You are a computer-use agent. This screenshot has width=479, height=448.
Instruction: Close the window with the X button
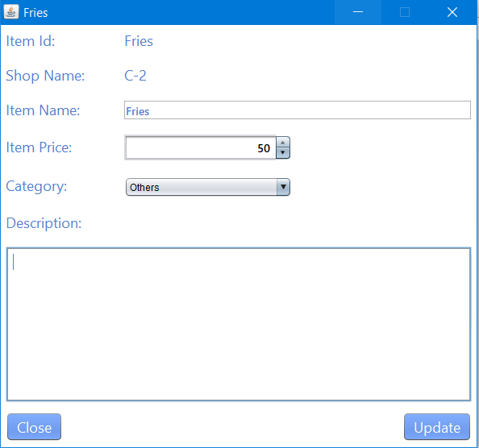pyautogui.click(x=452, y=12)
